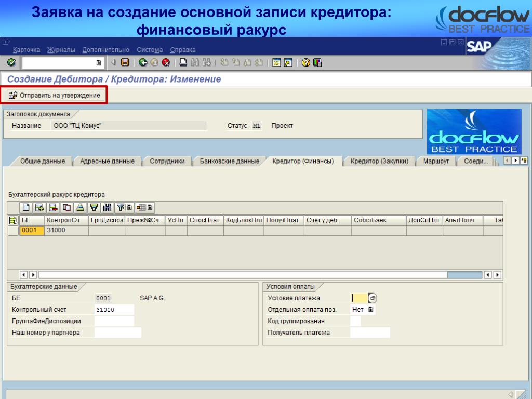This screenshot has width=532, height=399.
Task: Open the Журналы menu
Action: coord(61,50)
